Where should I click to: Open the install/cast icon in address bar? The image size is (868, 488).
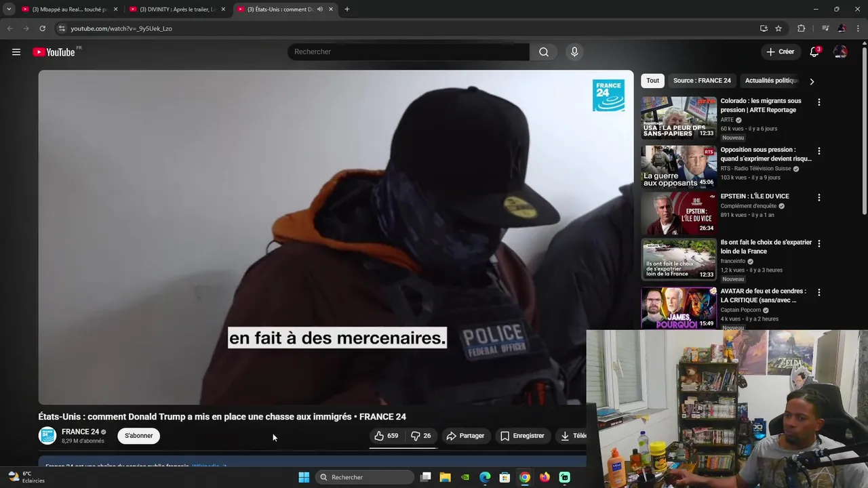[x=764, y=28]
